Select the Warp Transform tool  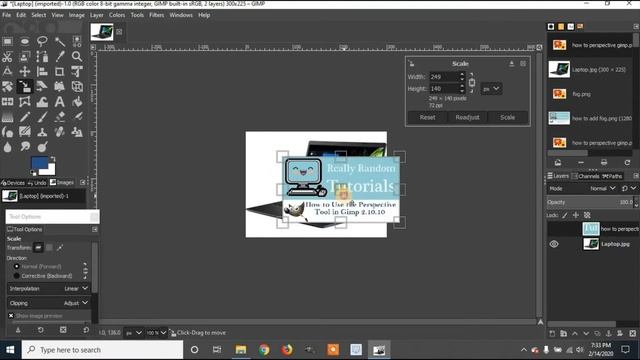point(42,102)
